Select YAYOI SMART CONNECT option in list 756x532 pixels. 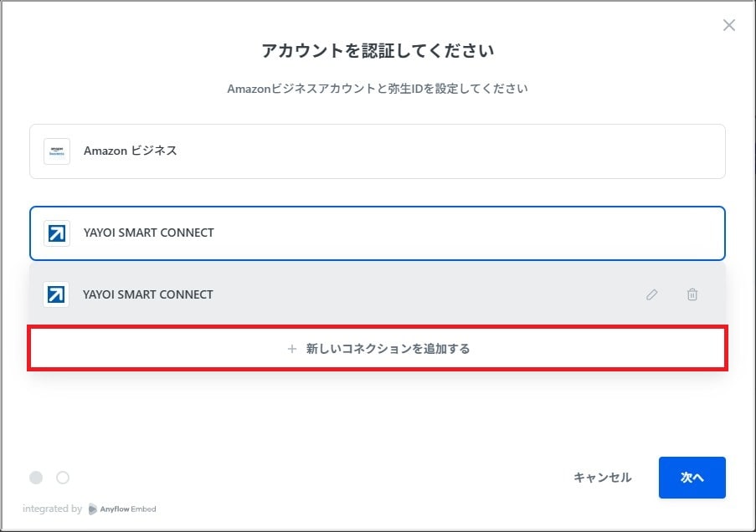(x=378, y=294)
